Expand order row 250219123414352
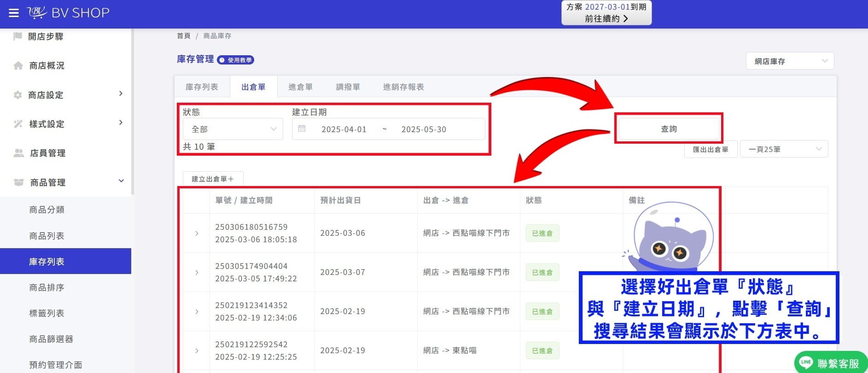 click(197, 312)
